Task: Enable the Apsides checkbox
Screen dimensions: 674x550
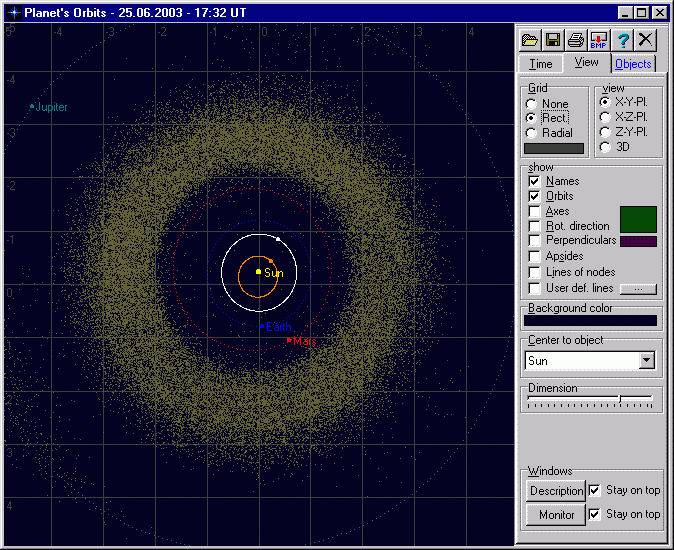Action: point(534,256)
